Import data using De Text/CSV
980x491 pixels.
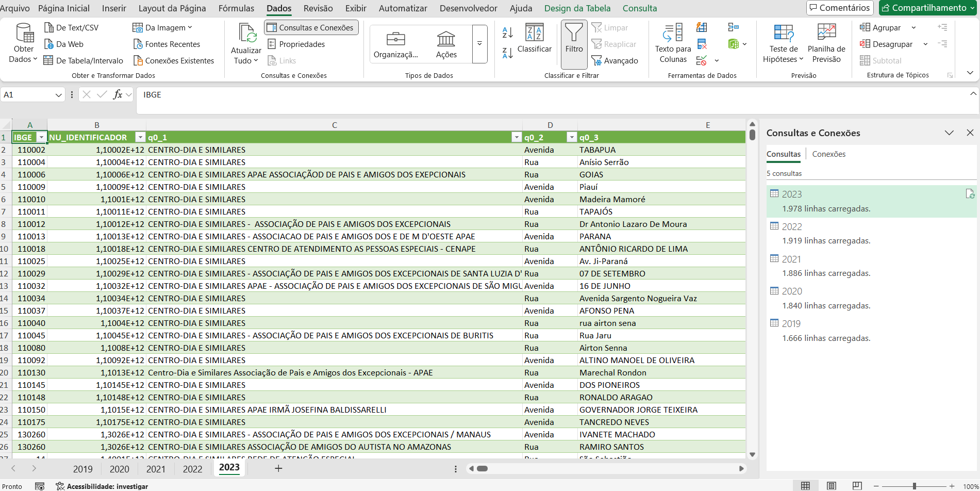click(71, 28)
